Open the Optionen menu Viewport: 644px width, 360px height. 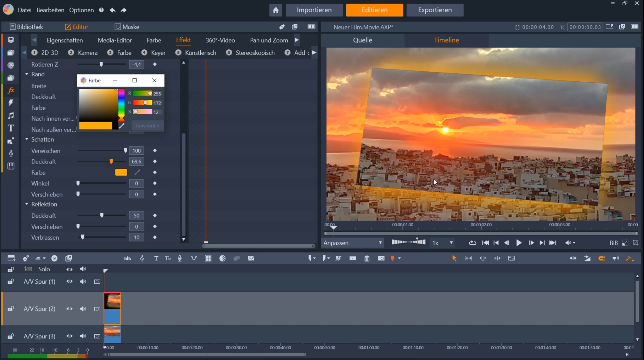tap(81, 10)
